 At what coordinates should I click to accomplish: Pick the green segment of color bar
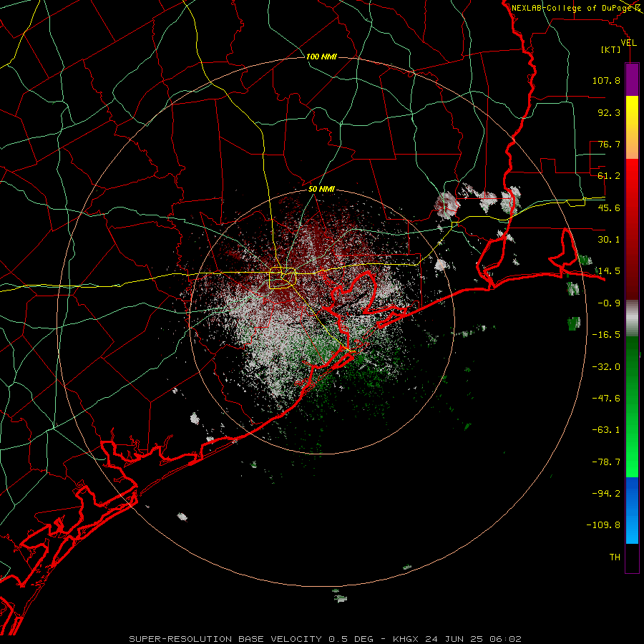click(632, 406)
